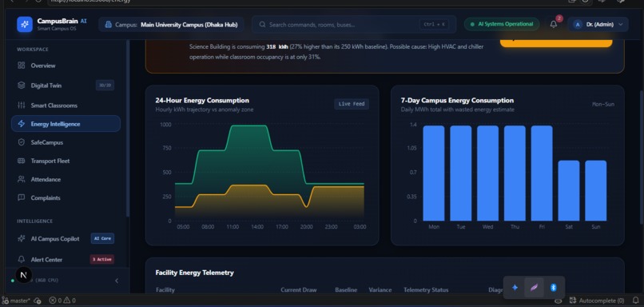Click the 'AI Core' badge beside AI Campus Copilot
This screenshot has width=644, height=307.
(x=102, y=238)
